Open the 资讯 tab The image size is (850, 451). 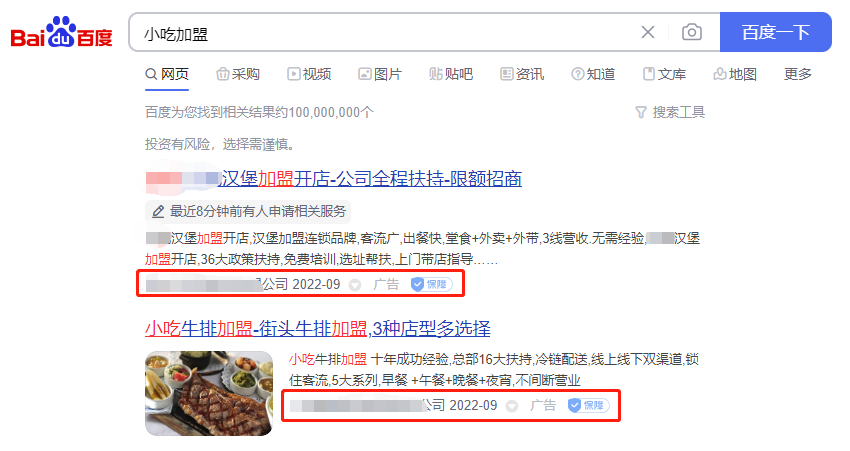click(x=522, y=74)
